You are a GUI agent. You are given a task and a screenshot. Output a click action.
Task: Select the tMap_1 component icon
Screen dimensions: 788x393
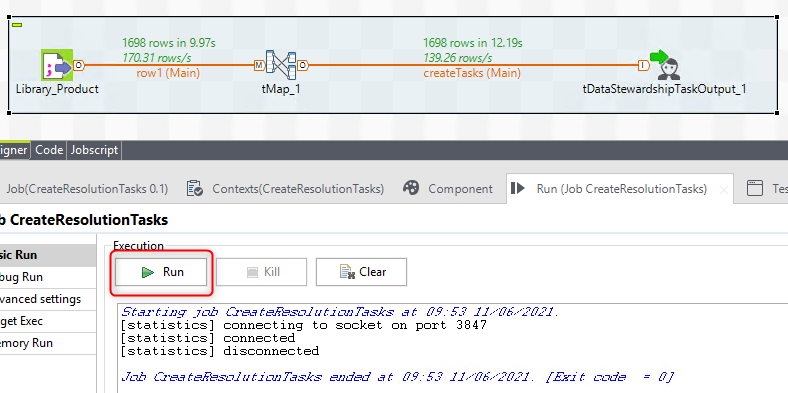pos(280,65)
